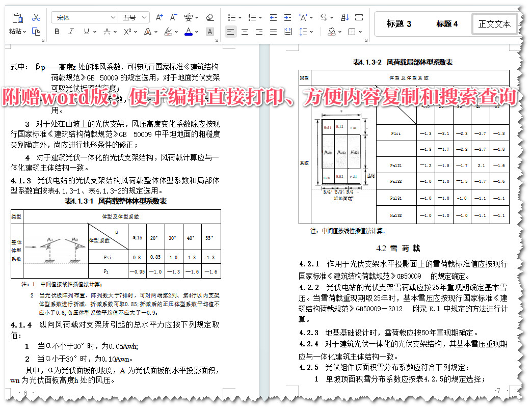The width and height of the screenshot is (532, 410).
Task: Increase the font size with A+ icon
Action: click(158, 16)
